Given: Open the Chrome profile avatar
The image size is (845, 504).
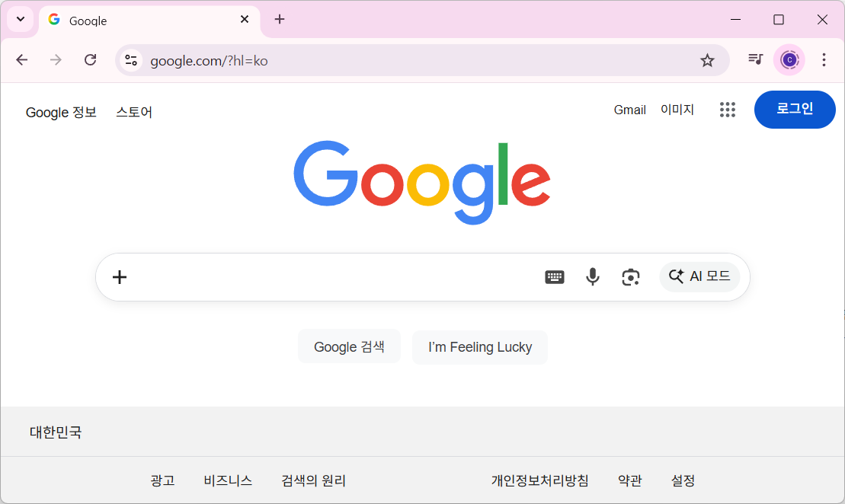Looking at the screenshot, I should [789, 60].
